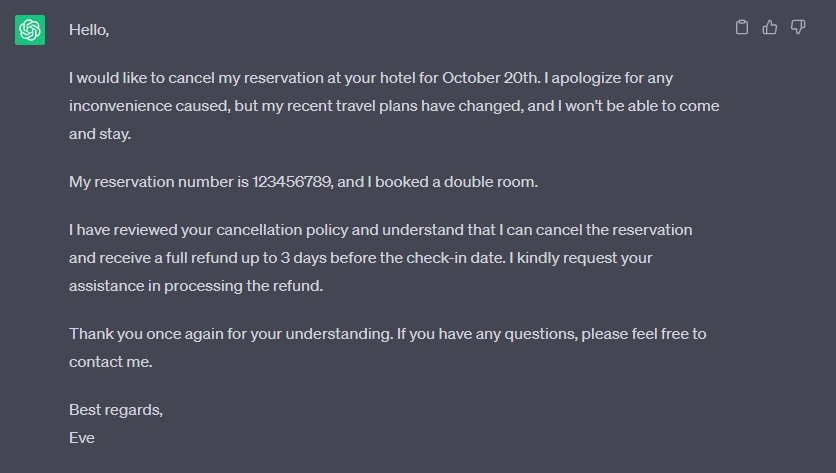This screenshot has height=473, width=836.
Task: Copy the response with the clipboard icon
Action: pyautogui.click(x=742, y=27)
